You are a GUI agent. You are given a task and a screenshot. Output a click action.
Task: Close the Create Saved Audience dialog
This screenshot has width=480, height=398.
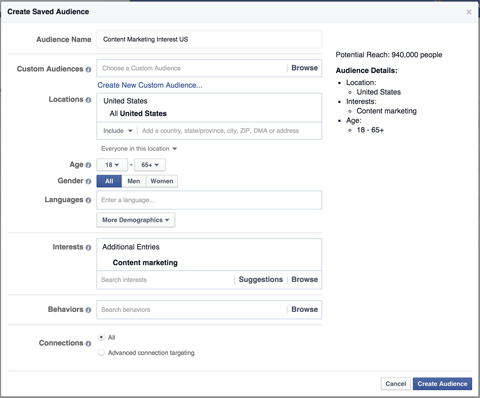(x=469, y=12)
